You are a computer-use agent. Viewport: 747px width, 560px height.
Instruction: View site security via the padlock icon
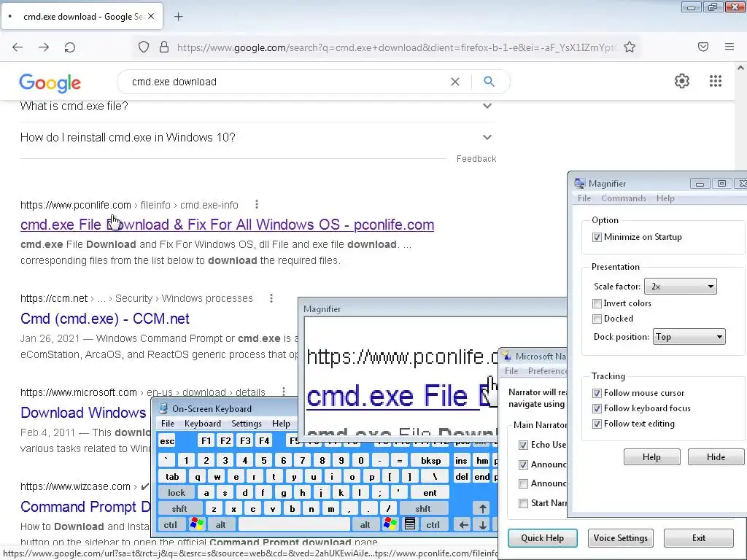[x=164, y=47]
